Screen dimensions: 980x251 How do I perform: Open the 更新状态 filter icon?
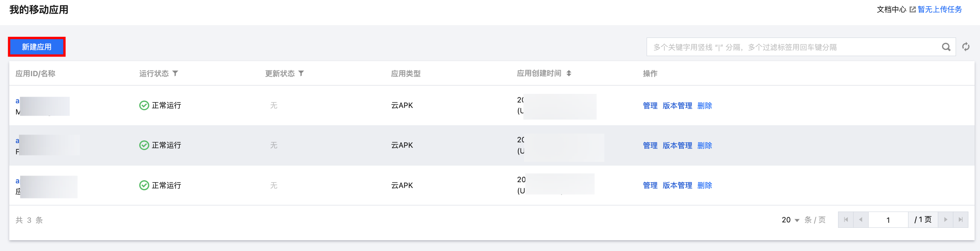click(301, 73)
